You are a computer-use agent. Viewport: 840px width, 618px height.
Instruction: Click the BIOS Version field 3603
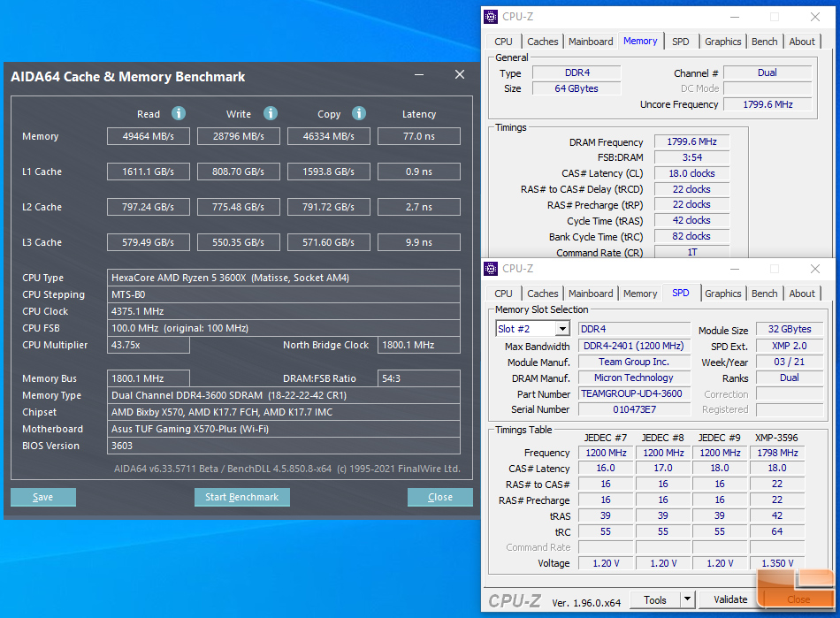(x=284, y=446)
